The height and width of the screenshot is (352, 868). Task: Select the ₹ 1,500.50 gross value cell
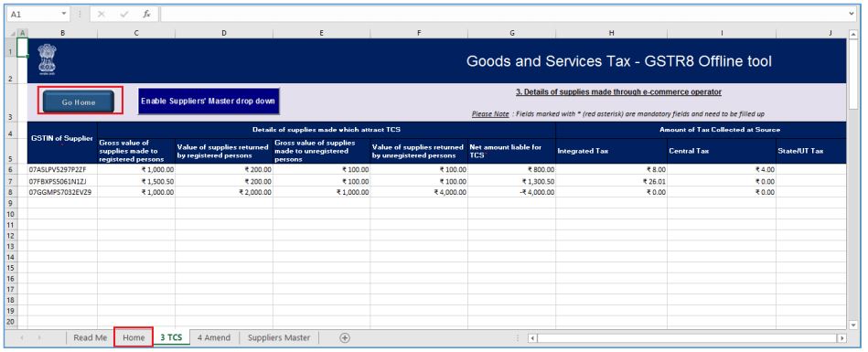point(136,181)
